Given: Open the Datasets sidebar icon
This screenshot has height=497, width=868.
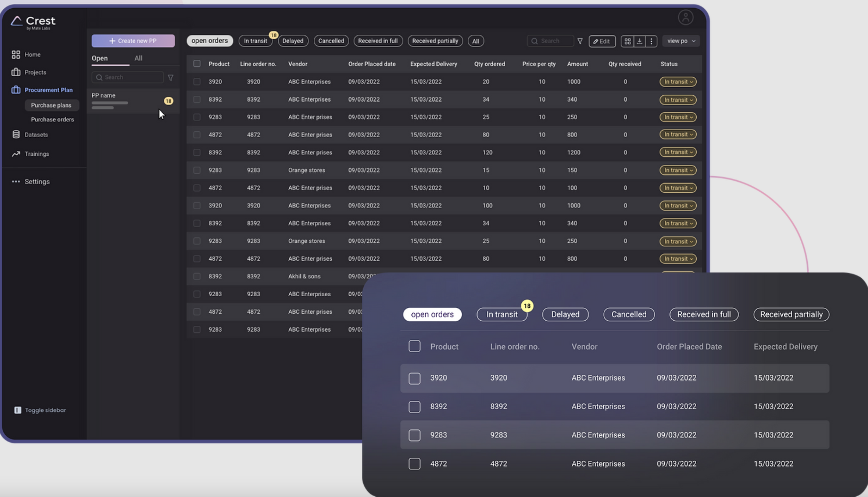Looking at the screenshot, I should (16, 134).
